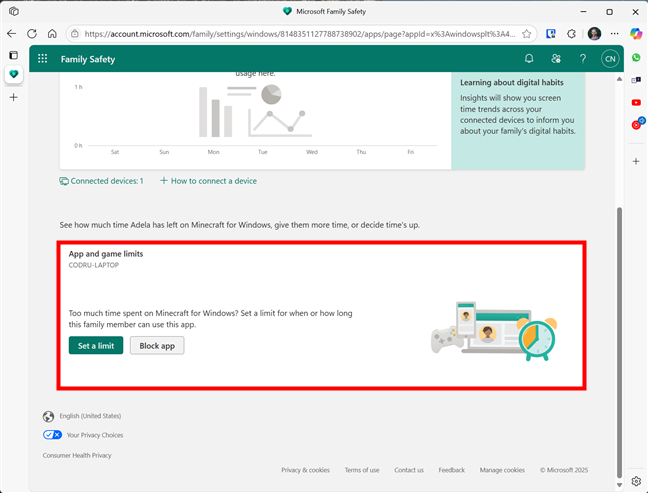Open Connected devices: 1 link
The width and height of the screenshot is (648, 493).
tap(101, 181)
